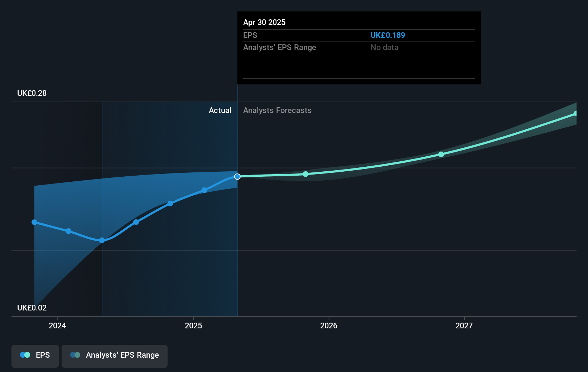Viewport: 588px width, 372px height.
Task: Click the EPS legend dot icon
Action: (25, 355)
